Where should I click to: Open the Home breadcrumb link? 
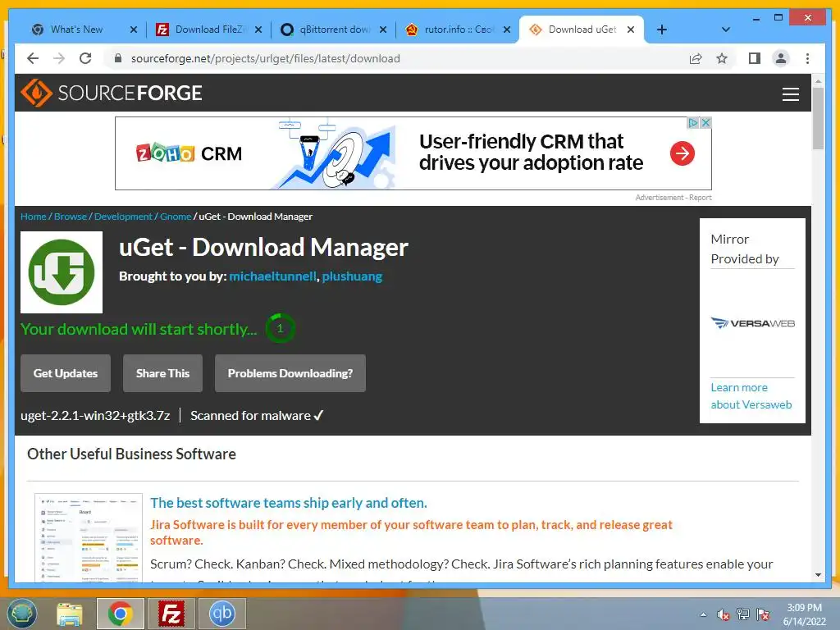click(x=33, y=217)
